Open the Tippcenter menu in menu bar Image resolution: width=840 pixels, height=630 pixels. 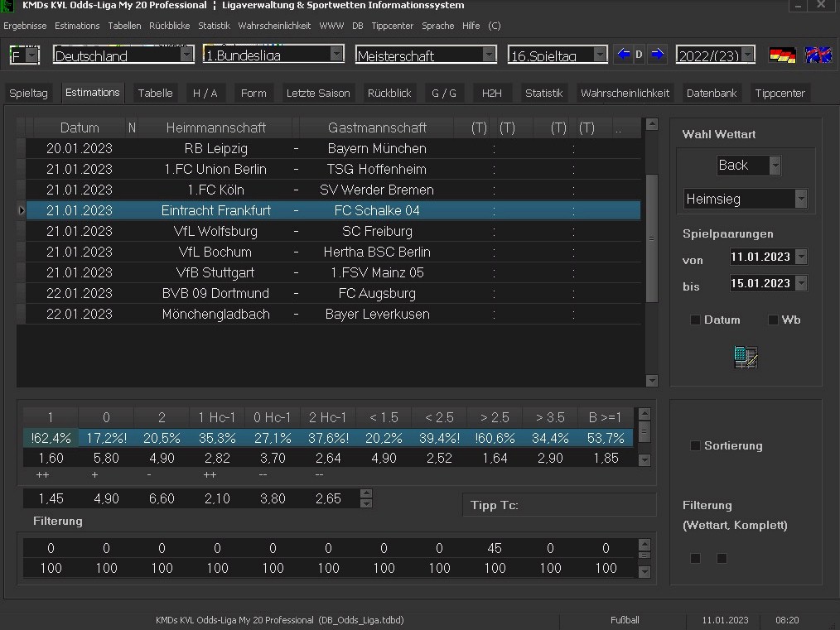pyautogui.click(x=392, y=26)
